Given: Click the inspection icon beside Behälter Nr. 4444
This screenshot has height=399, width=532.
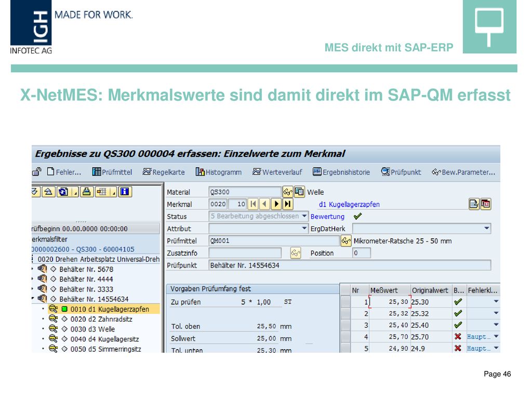Looking at the screenshot, I should tap(42, 279).
